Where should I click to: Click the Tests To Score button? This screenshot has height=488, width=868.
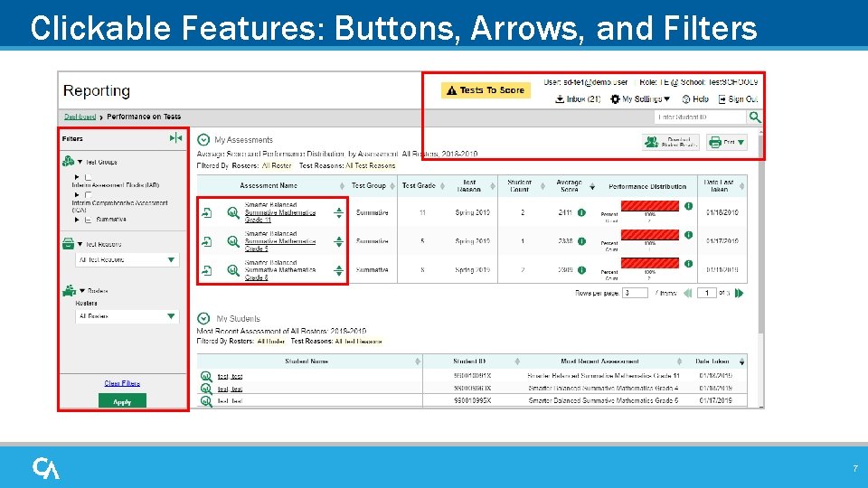tap(486, 90)
